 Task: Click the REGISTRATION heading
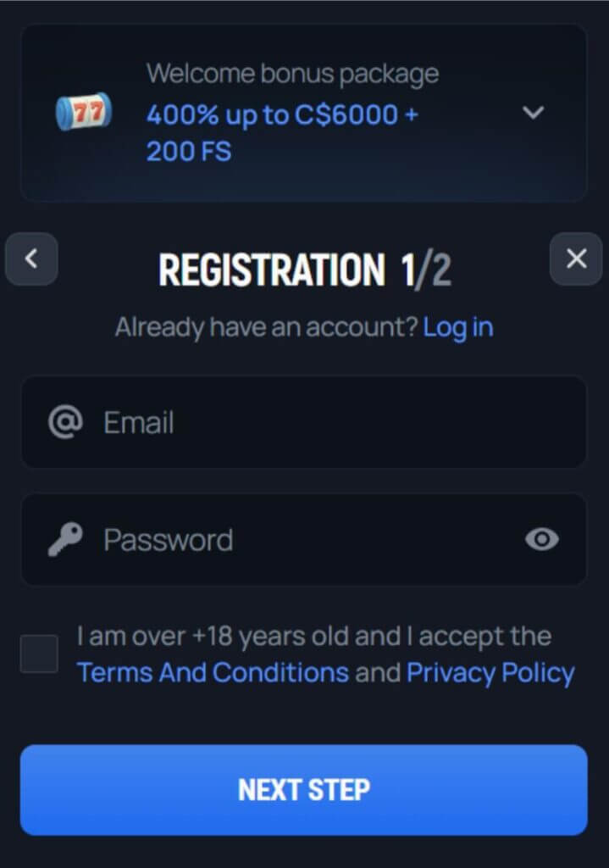click(x=271, y=270)
